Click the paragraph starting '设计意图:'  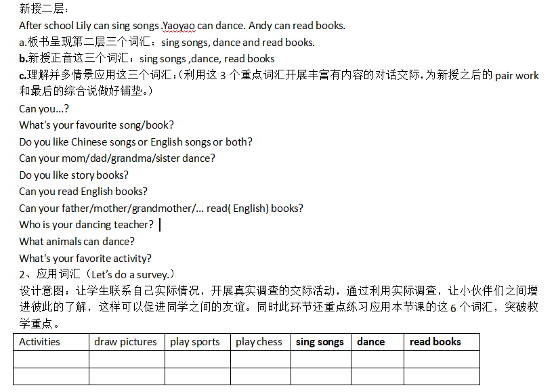279,290
